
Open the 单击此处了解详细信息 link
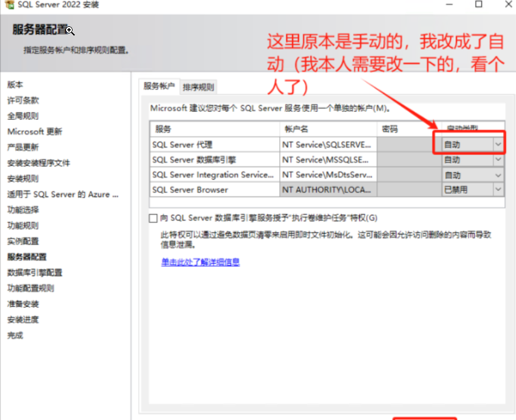tap(201, 262)
